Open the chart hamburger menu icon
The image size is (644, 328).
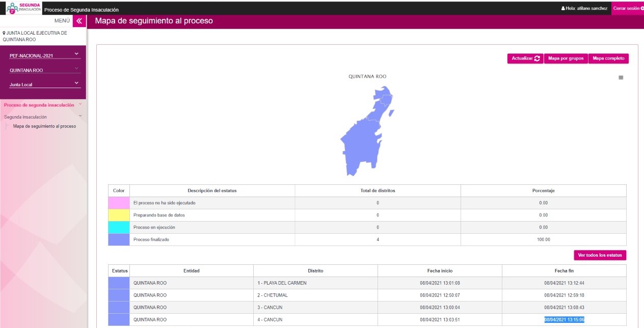point(621,77)
